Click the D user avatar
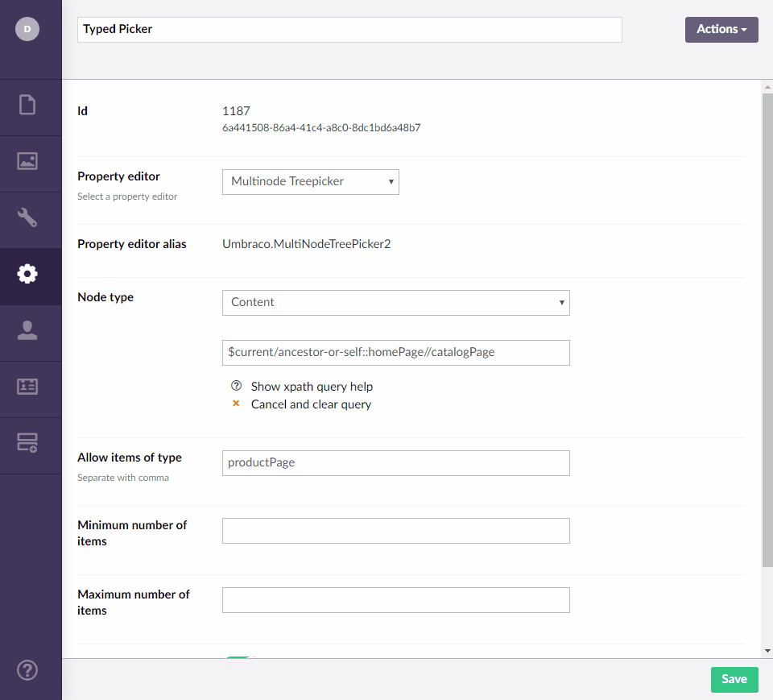Image resolution: width=773 pixels, height=700 pixels. (x=28, y=28)
